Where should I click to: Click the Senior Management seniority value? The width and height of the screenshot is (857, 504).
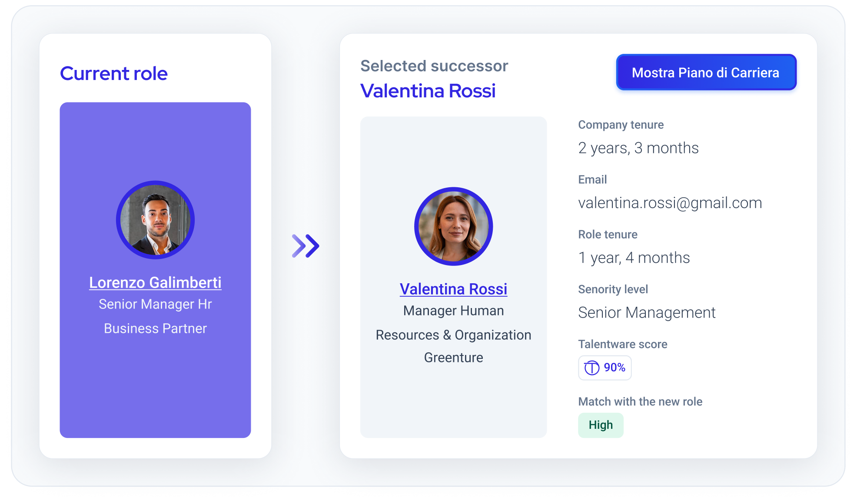point(647,313)
